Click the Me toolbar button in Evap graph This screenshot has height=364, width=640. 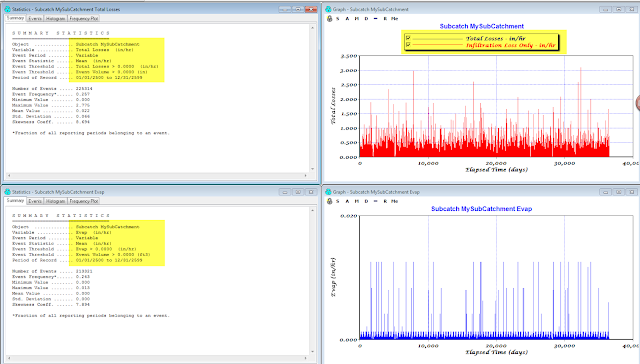point(394,201)
